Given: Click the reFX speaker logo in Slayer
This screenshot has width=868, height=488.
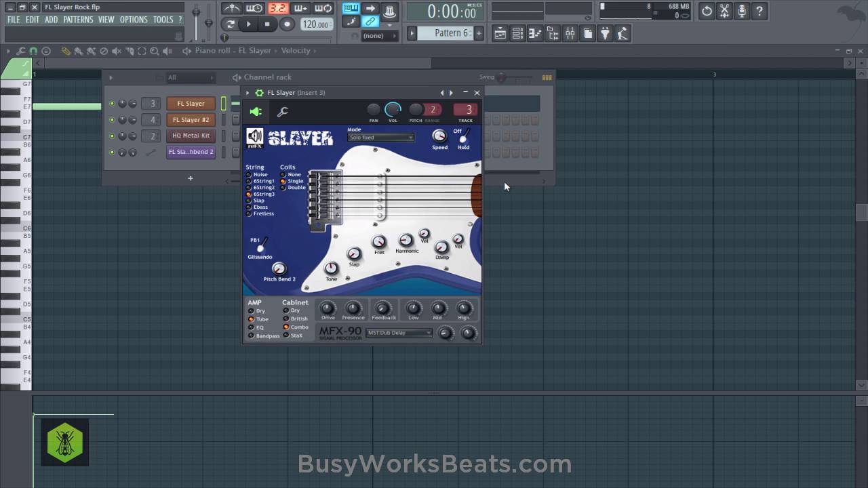Looking at the screenshot, I should pos(255,138).
